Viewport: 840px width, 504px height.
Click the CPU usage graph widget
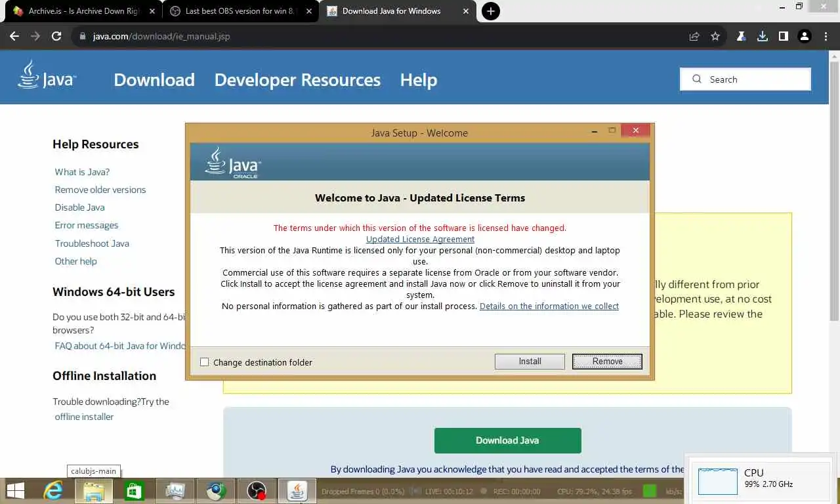(x=718, y=482)
